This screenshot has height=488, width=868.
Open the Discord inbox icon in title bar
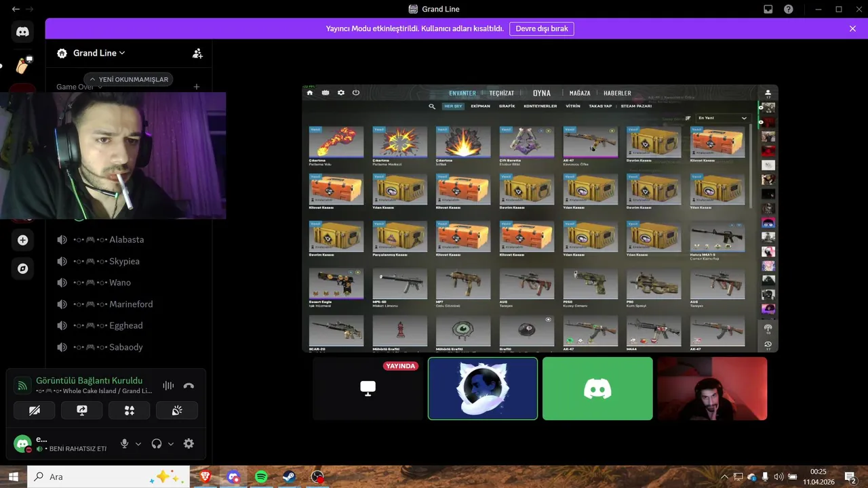click(768, 9)
